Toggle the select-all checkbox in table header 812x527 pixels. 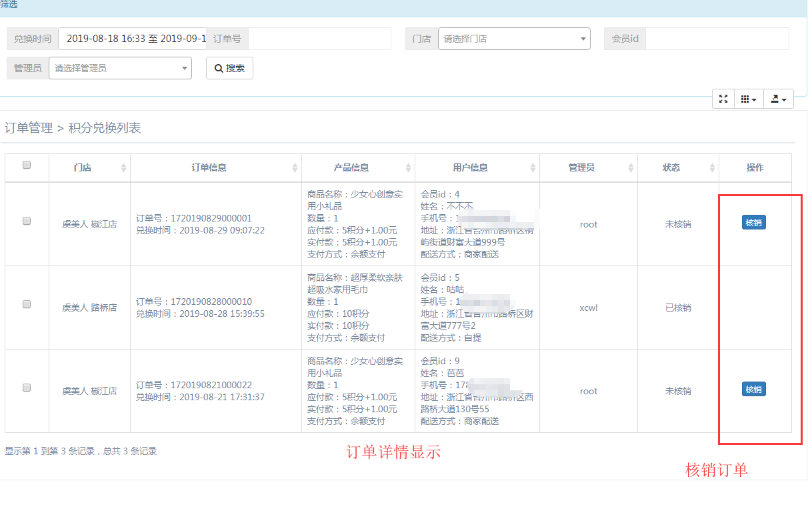[27, 165]
